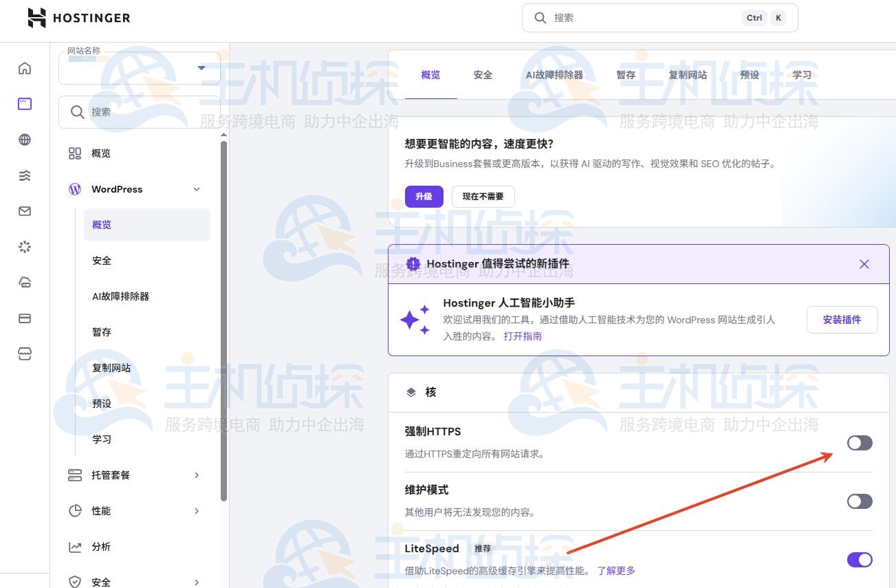Click the Hostinger logo
Viewport: 896px width, 588px height.
click(x=79, y=18)
